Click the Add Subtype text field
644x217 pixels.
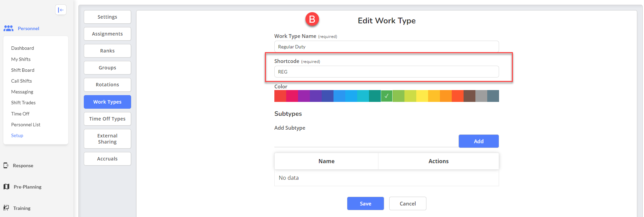(366, 141)
